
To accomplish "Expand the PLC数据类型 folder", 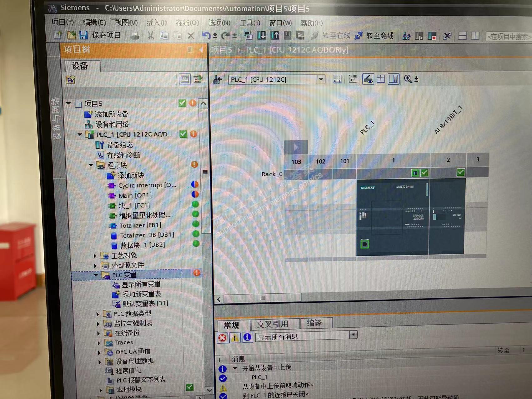I will pos(98,314).
